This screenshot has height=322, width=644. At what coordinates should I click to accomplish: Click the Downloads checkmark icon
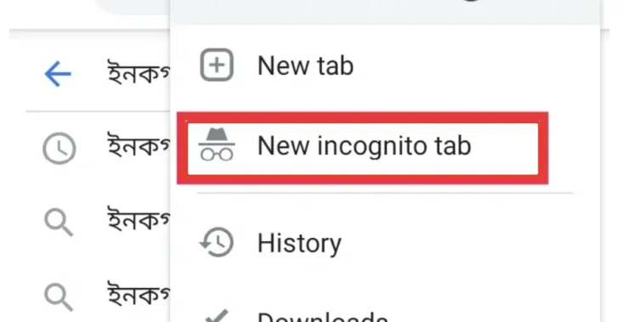[217, 316]
